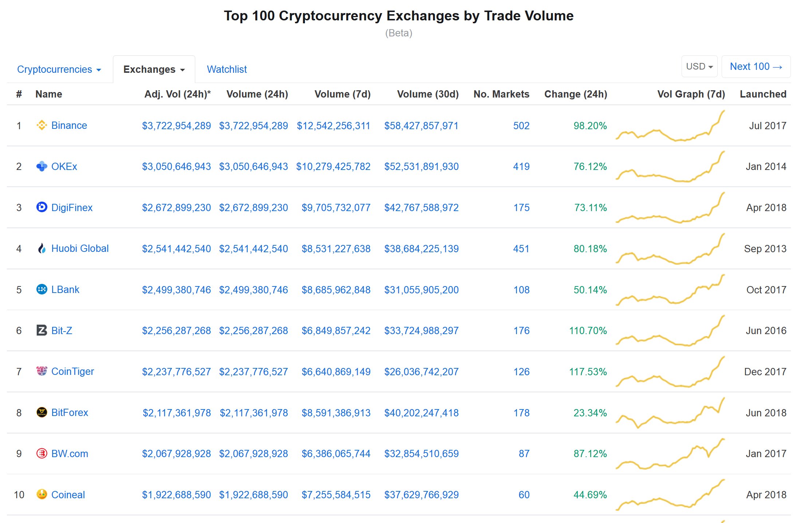This screenshot has height=523, width=812.
Task: Switch to the Watchlist tab
Action: [x=227, y=69]
